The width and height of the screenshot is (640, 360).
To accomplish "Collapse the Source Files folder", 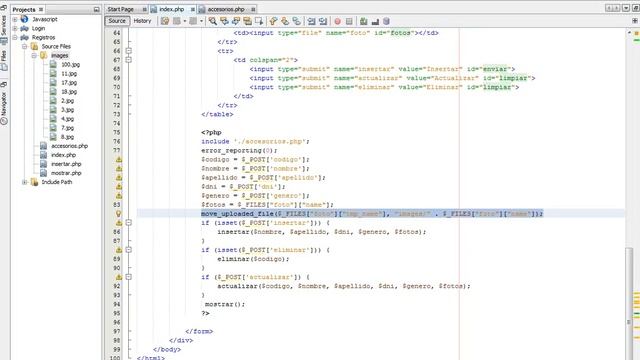I will click(25, 46).
